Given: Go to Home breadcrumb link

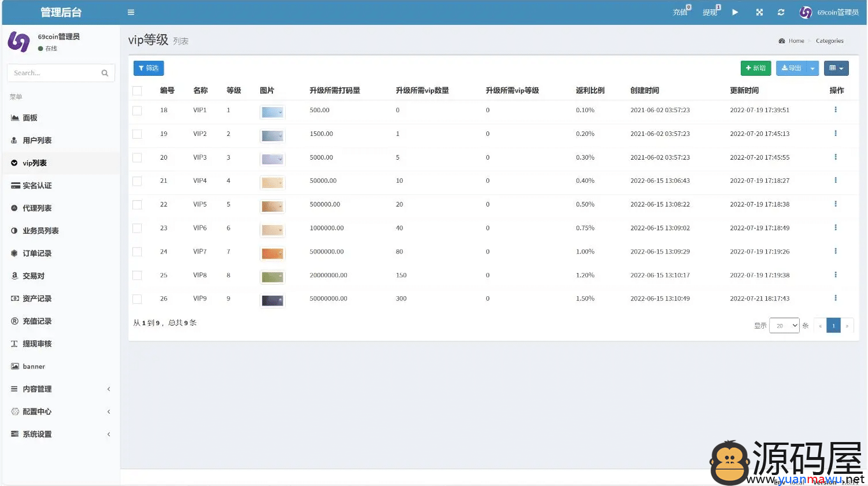Looking at the screenshot, I should point(796,41).
